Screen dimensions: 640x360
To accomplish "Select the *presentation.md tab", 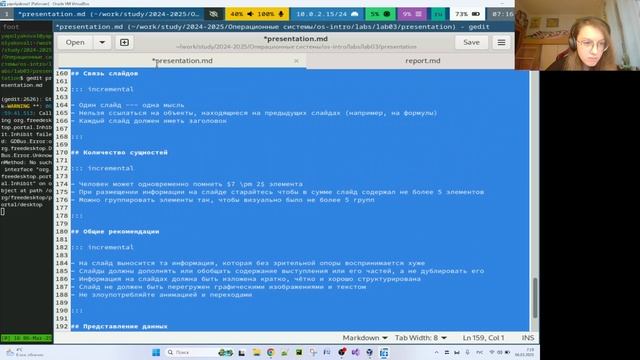I will coord(182,61).
